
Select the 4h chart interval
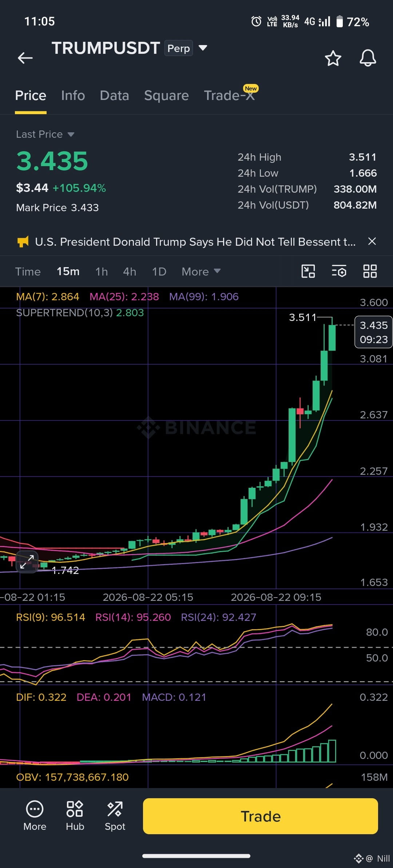[x=130, y=272]
